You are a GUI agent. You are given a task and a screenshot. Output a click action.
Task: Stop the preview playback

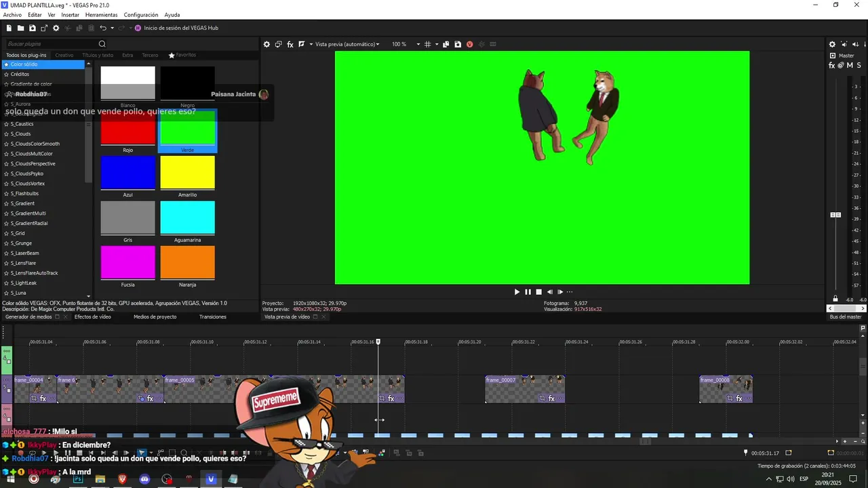click(x=538, y=292)
